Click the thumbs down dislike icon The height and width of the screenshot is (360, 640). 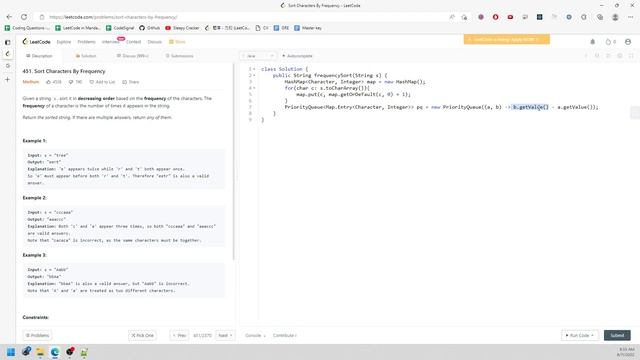[71, 82]
